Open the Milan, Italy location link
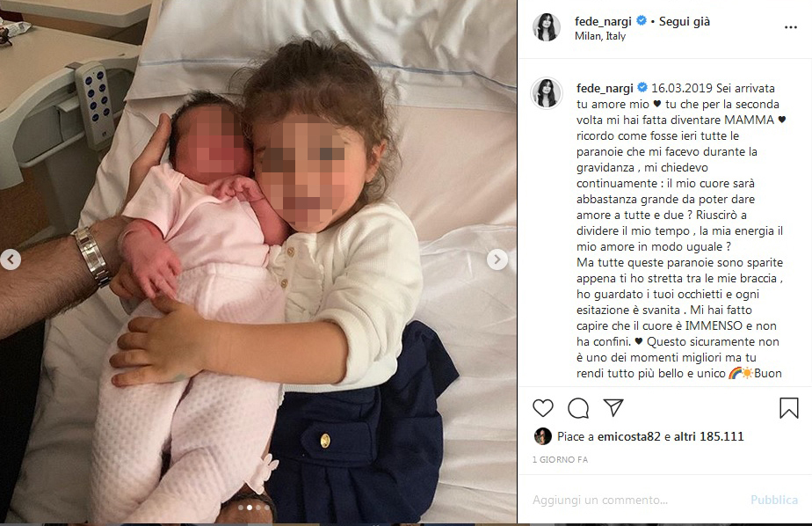812x526 pixels. [600, 36]
